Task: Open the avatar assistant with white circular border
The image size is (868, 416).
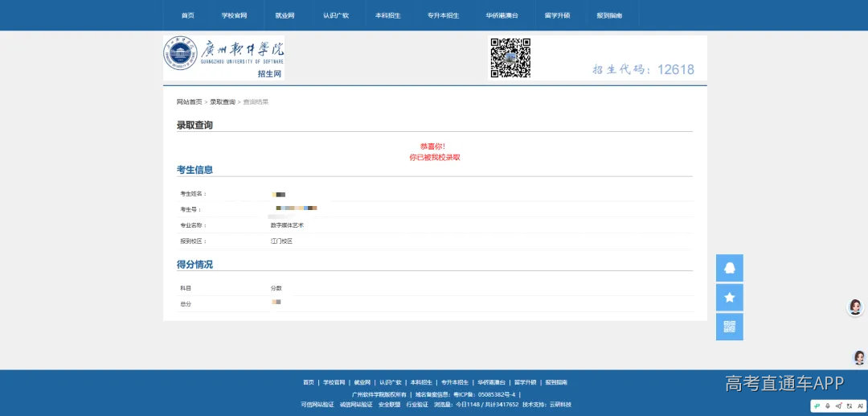Action: (855, 307)
